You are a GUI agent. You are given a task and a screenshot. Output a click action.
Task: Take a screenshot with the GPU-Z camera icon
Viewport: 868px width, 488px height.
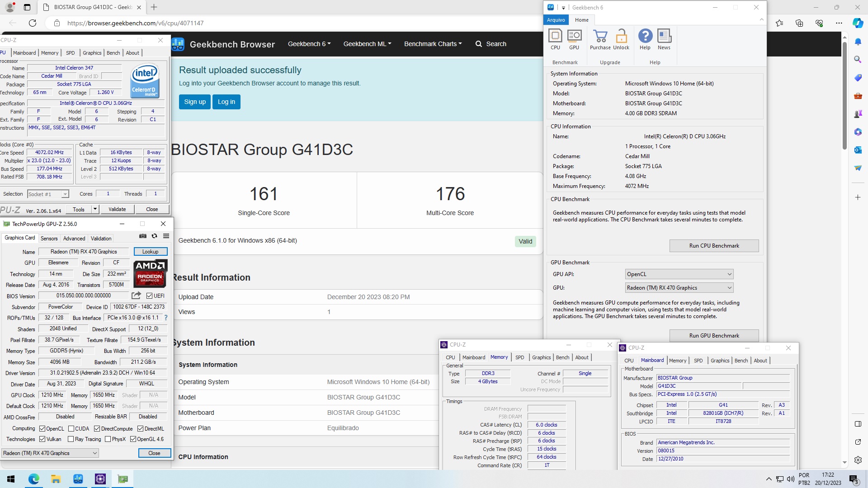[x=143, y=236]
